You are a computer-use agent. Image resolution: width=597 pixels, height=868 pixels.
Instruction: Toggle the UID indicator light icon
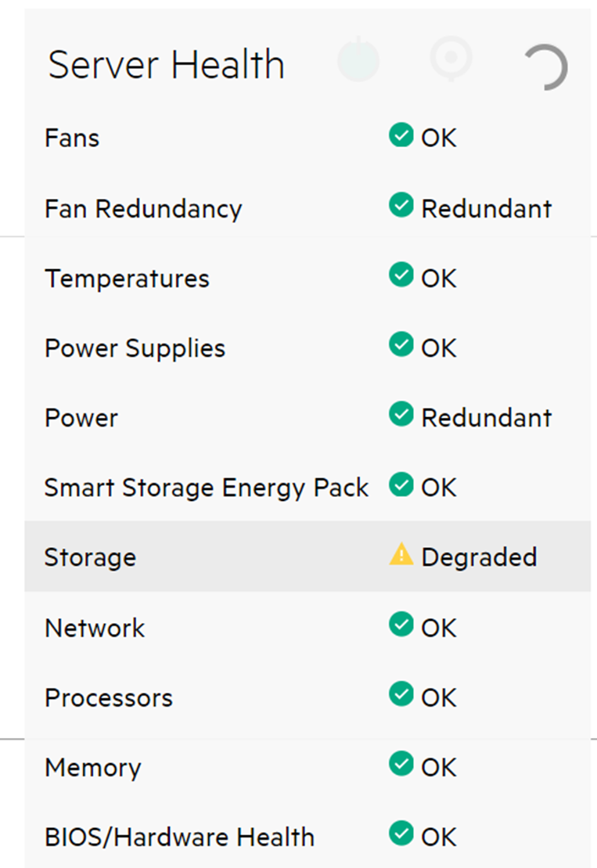click(x=451, y=59)
